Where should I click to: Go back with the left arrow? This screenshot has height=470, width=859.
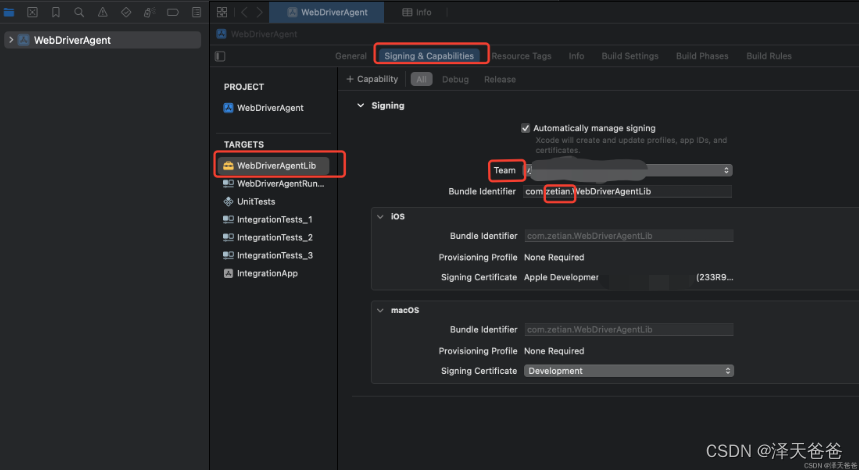(244, 12)
